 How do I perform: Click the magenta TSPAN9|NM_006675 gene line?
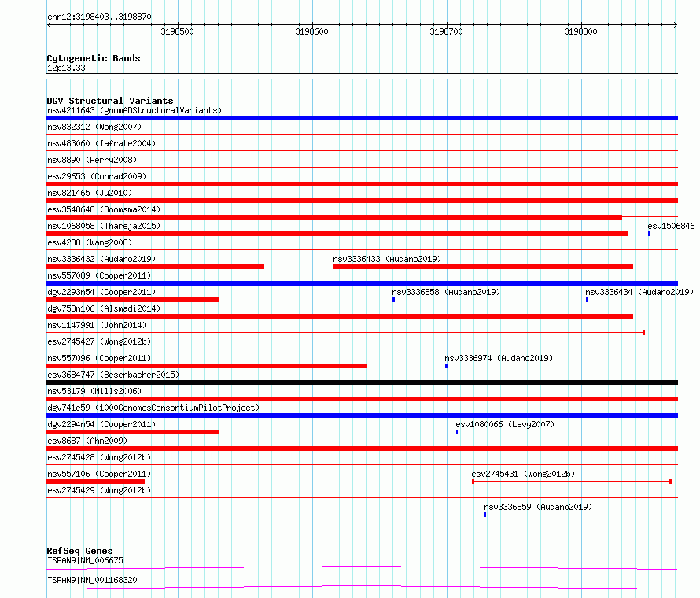coord(362,567)
